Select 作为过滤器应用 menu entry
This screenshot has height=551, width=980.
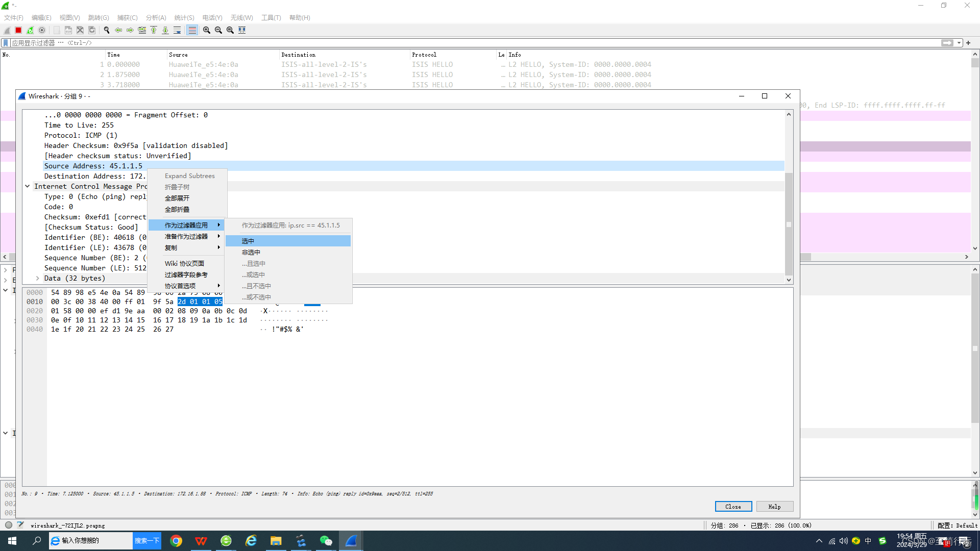pyautogui.click(x=186, y=226)
